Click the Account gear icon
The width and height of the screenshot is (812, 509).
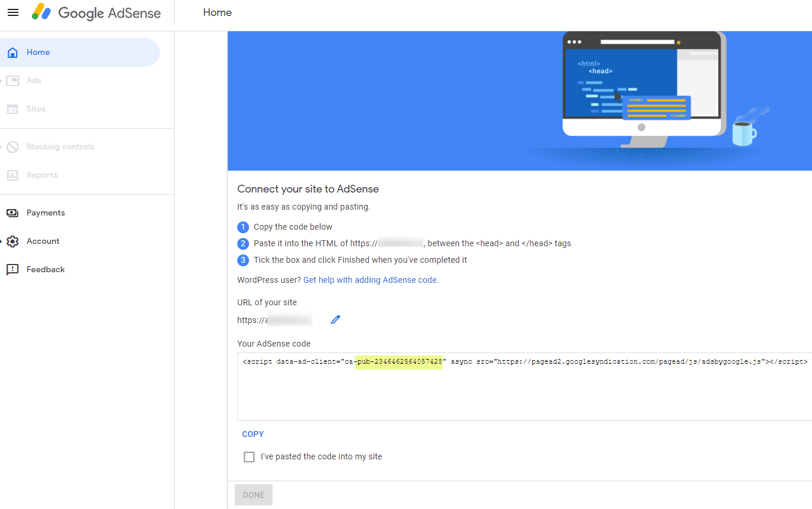click(12, 242)
